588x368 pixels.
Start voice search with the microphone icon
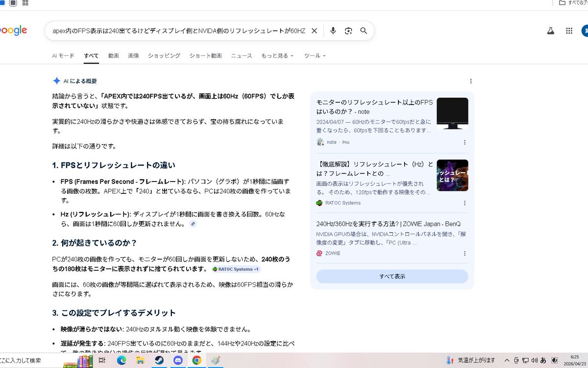333,30
